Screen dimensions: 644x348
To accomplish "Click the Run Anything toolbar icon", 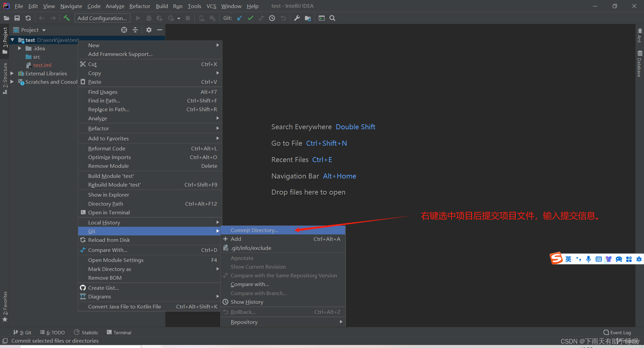I will pos(322,18).
